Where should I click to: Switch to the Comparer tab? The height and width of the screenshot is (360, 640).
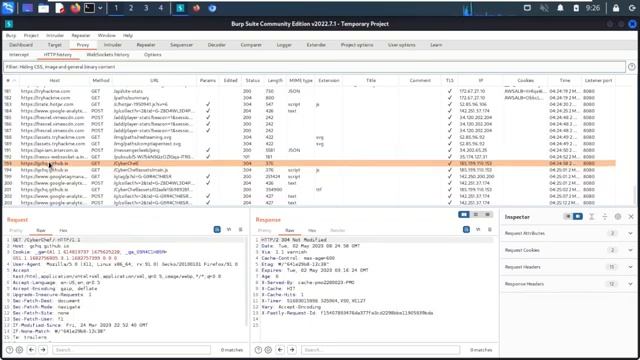[251, 45]
